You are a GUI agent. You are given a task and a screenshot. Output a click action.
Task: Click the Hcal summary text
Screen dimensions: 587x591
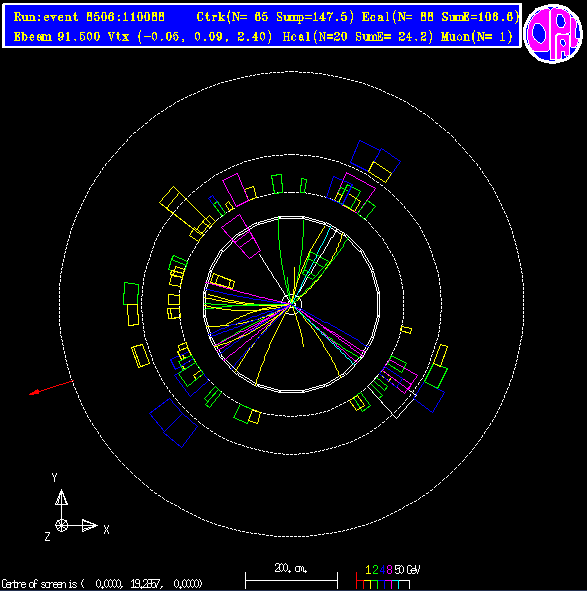(x=358, y=37)
